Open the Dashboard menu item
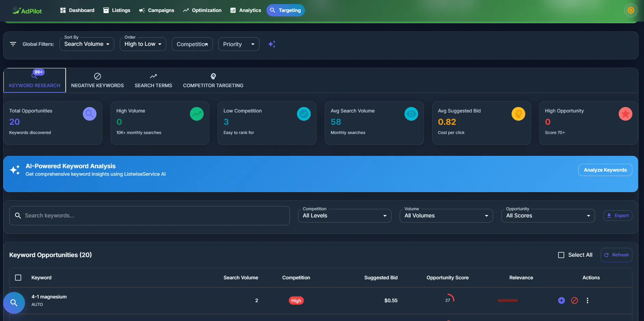644x321 pixels. tap(77, 10)
